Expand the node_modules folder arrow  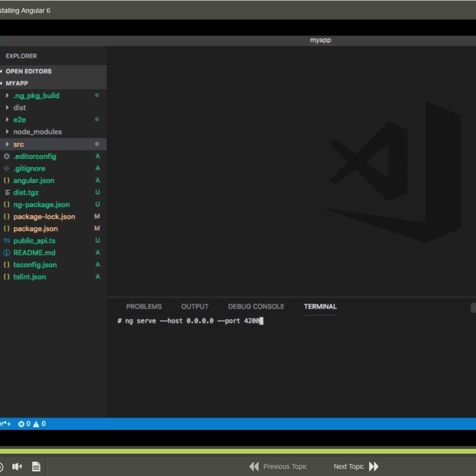click(x=7, y=131)
